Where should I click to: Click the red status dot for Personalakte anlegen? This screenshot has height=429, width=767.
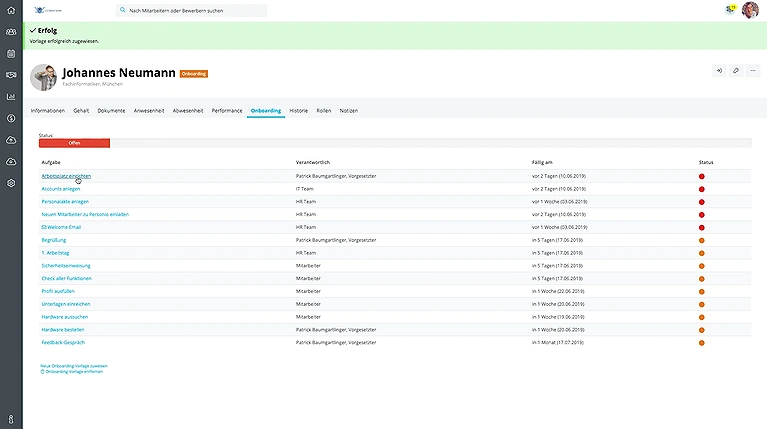(x=701, y=202)
